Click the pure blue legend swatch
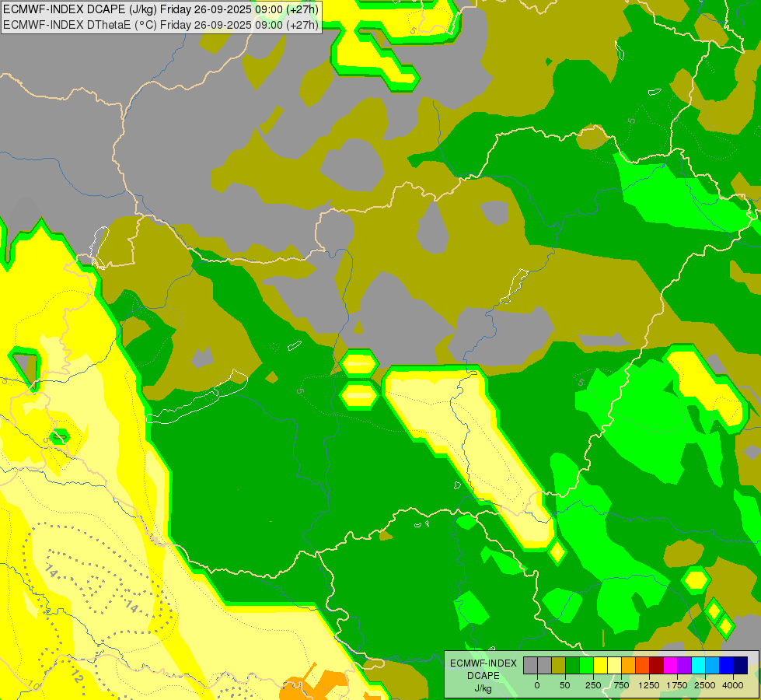761x700 pixels. point(727,666)
